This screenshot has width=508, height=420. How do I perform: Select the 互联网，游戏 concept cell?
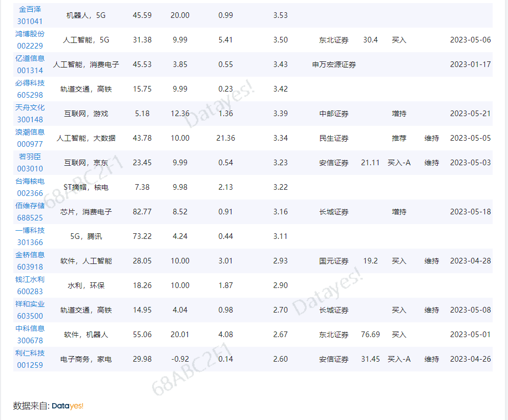(86, 114)
